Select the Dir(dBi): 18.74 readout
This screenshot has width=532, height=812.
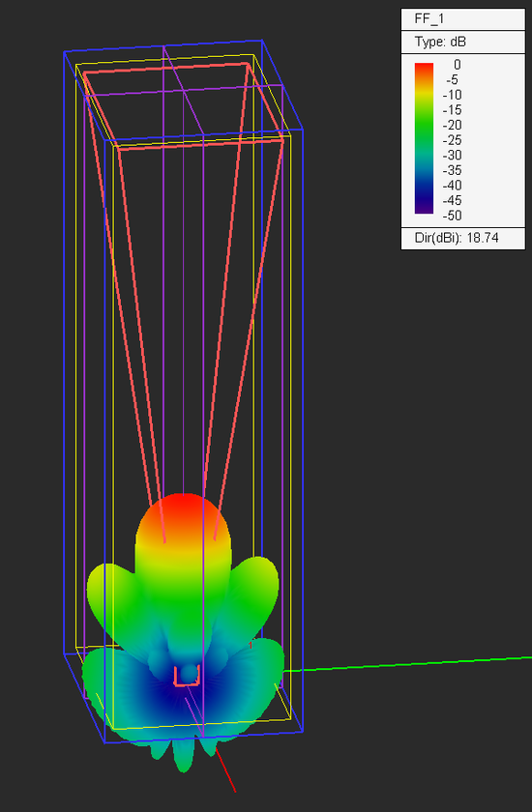[x=457, y=238]
